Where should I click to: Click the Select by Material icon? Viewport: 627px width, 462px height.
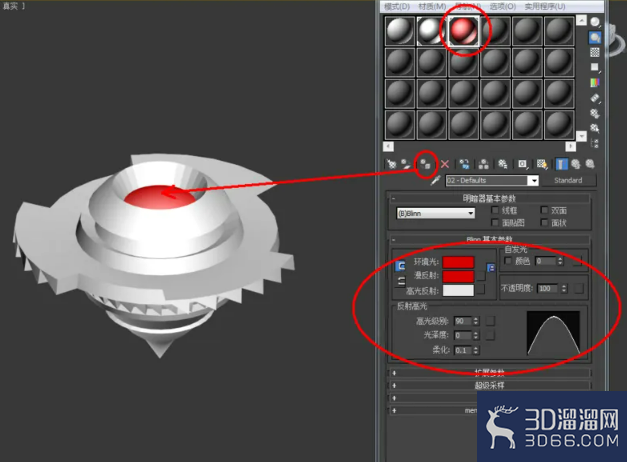(595, 128)
